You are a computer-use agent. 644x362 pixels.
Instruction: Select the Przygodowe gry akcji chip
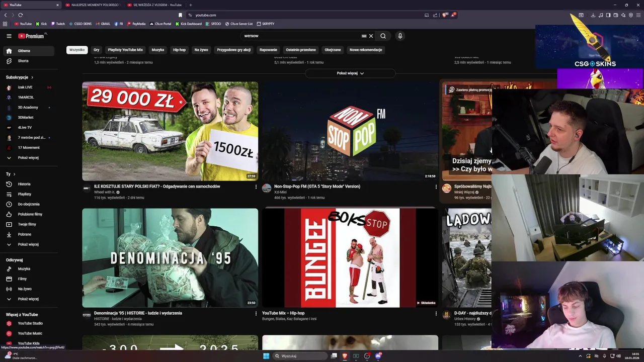(x=233, y=50)
